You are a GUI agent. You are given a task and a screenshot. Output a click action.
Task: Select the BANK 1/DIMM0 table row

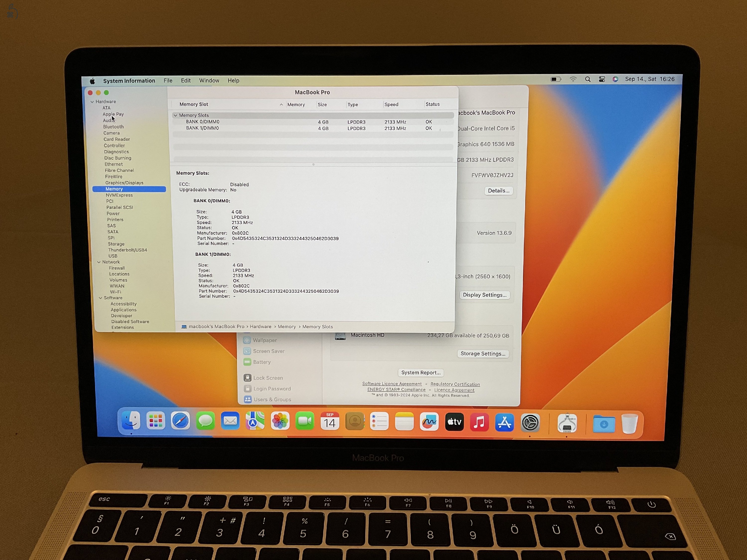click(313, 128)
